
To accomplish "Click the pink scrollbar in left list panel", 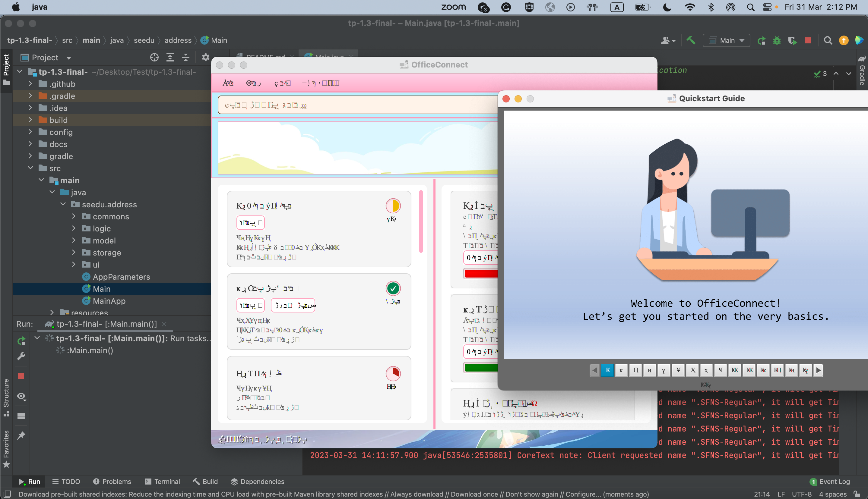I will pyautogui.click(x=421, y=222).
